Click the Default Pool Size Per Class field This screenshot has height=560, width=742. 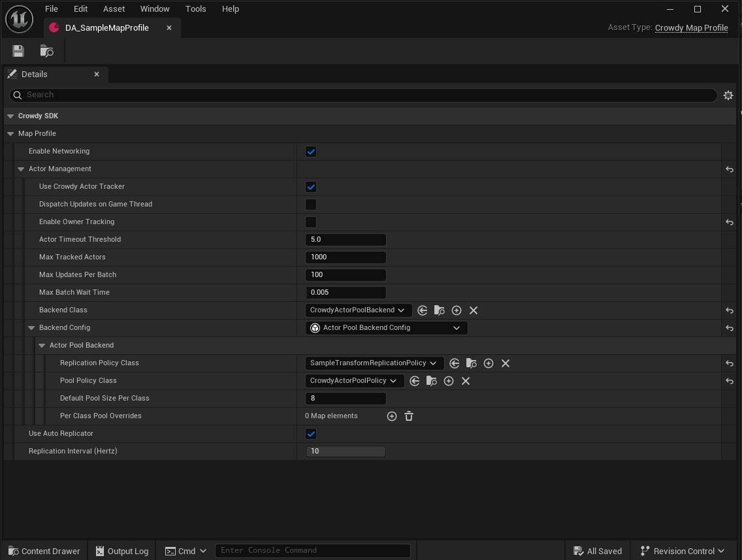[x=346, y=399]
